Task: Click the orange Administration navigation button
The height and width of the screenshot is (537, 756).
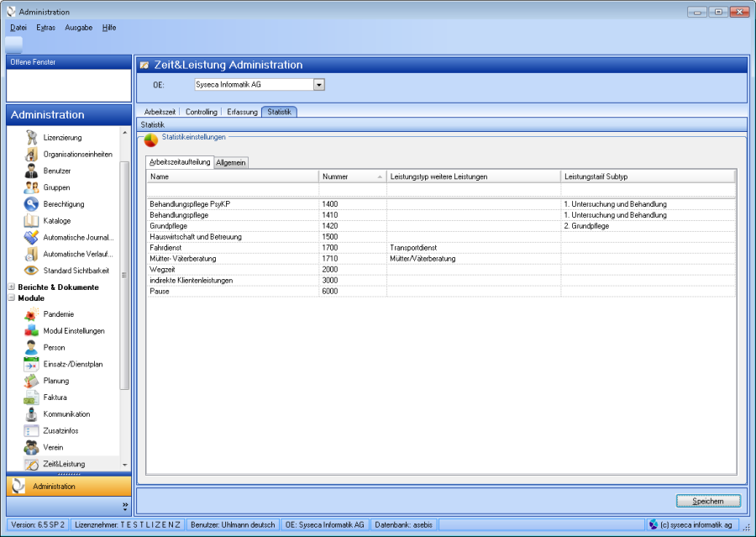Action: click(x=66, y=487)
